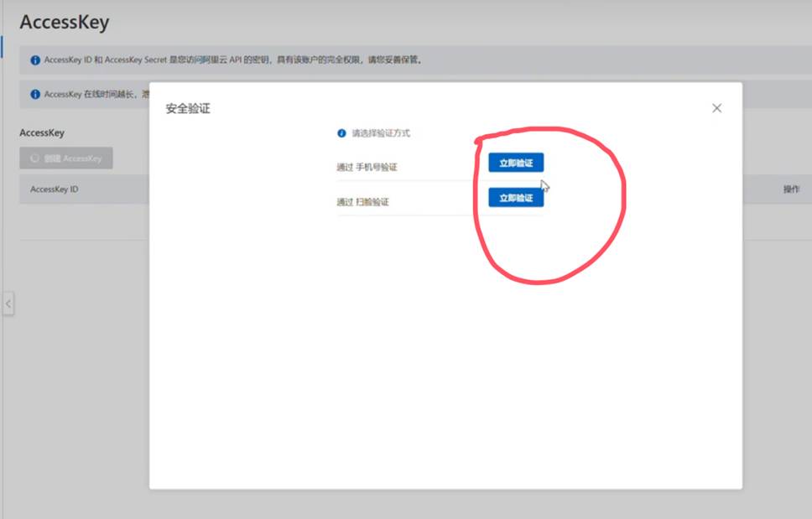Screen dimensions: 812x519
Task: Click the info icon beside 请选择验证方式
Action: click(341, 133)
